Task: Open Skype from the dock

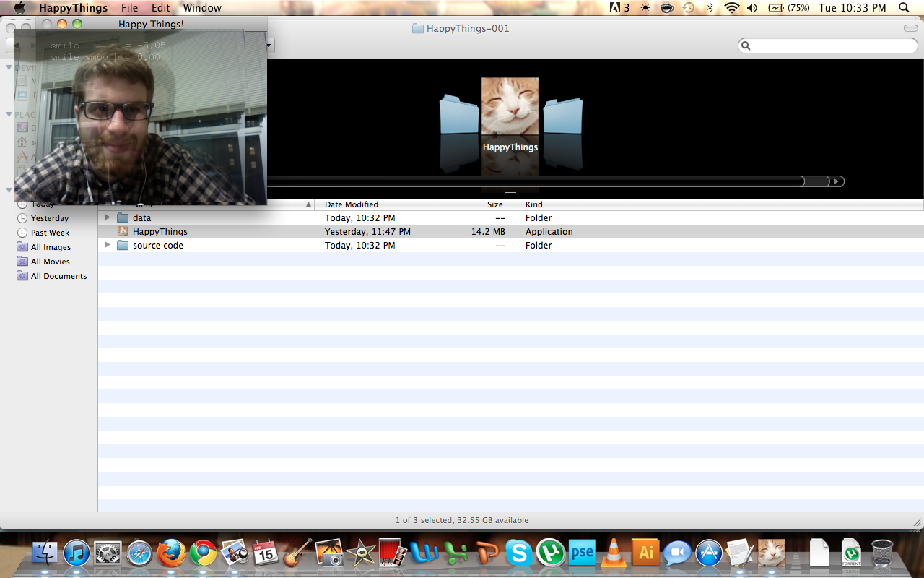Action: pos(518,553)
